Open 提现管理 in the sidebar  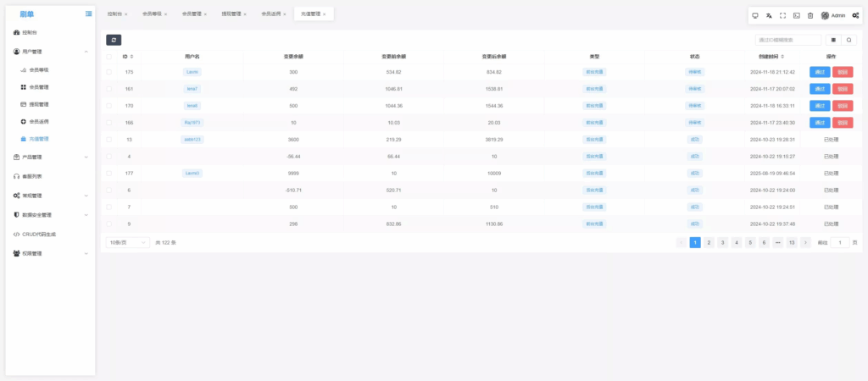point(39,104)
